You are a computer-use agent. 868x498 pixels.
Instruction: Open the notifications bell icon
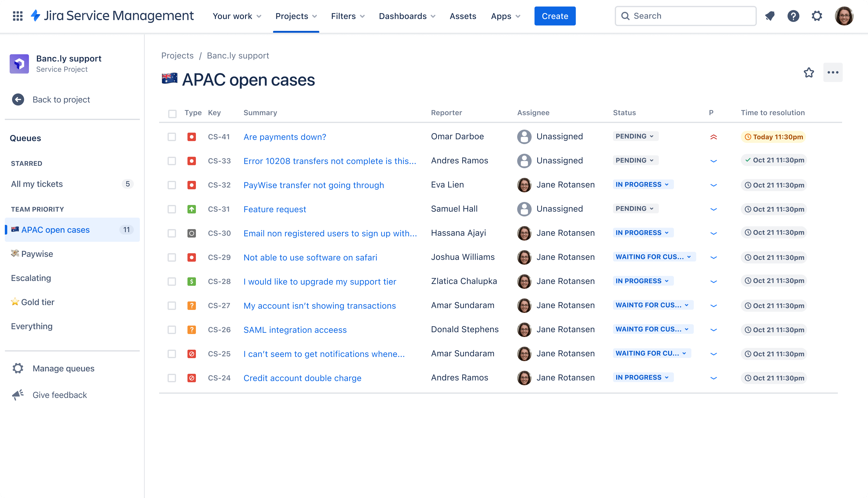click(x=772, y=16)
